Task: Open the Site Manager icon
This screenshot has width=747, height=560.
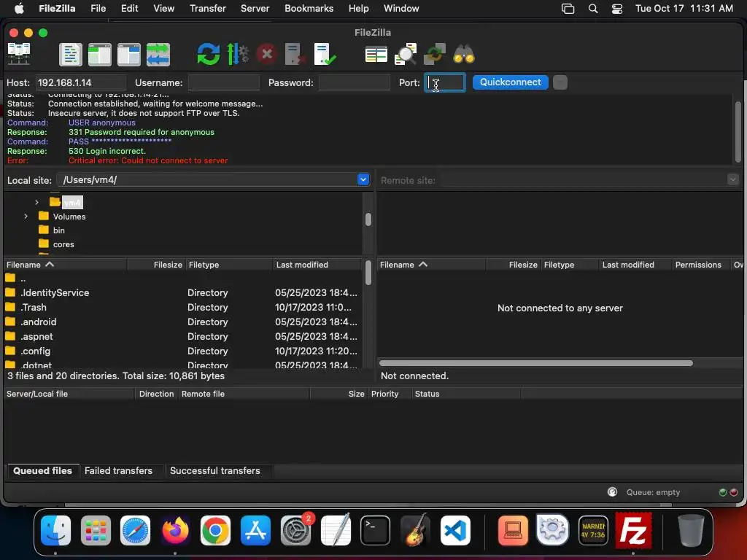Action: click(19, 54)
